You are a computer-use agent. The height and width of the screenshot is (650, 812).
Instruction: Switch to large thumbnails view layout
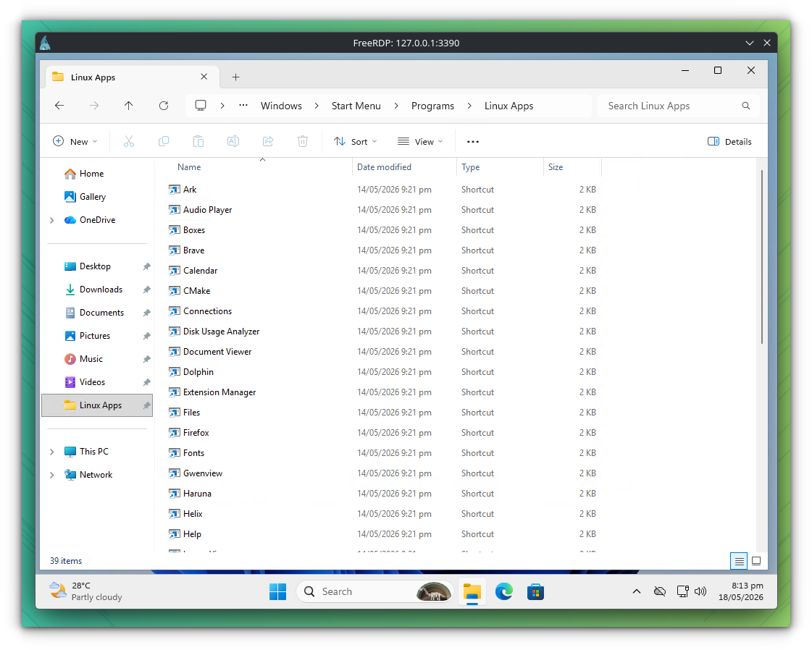click(756, 561)
